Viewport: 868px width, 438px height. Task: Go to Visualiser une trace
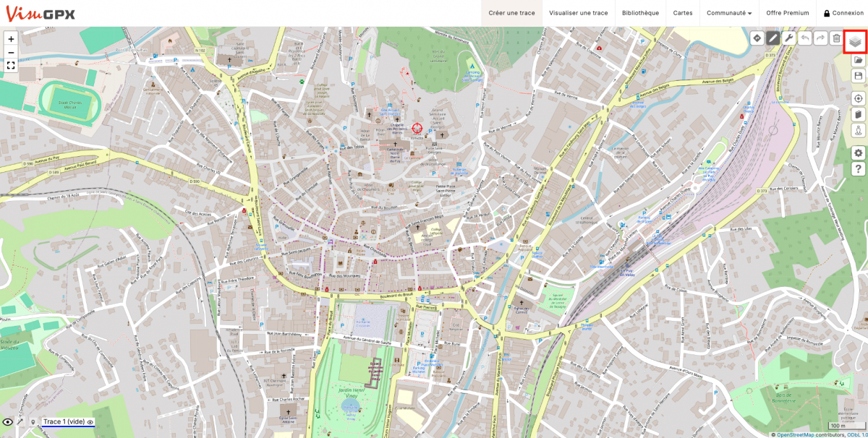[x=578, y=13]
